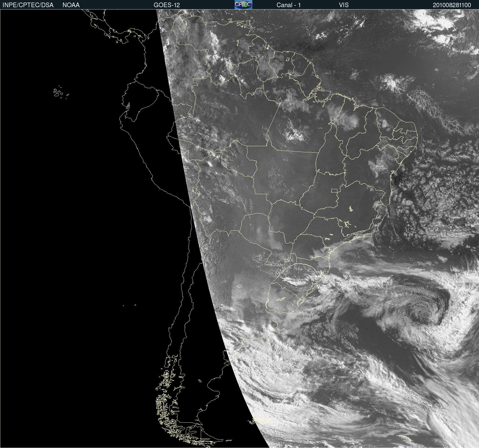The height and width of the screenshot is (448, 479).
Task: Click the timestamp 201008281100
Action: (x=452, y=5)
